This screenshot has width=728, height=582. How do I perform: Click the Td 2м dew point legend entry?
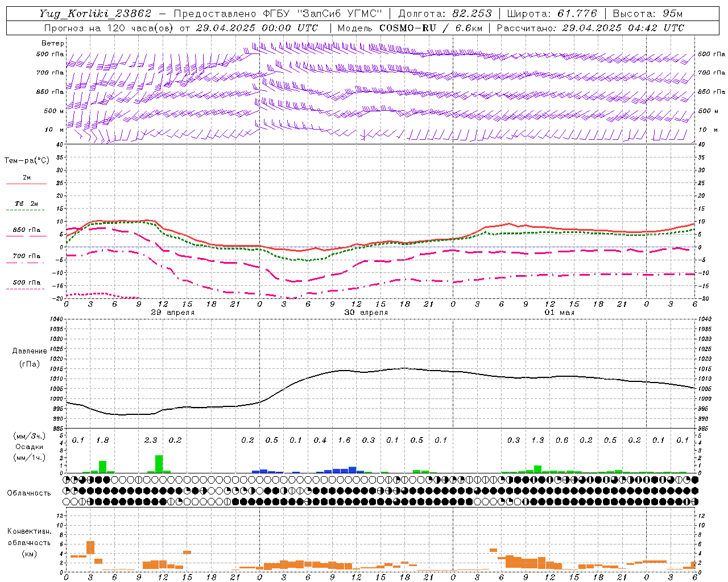(27, 203)
